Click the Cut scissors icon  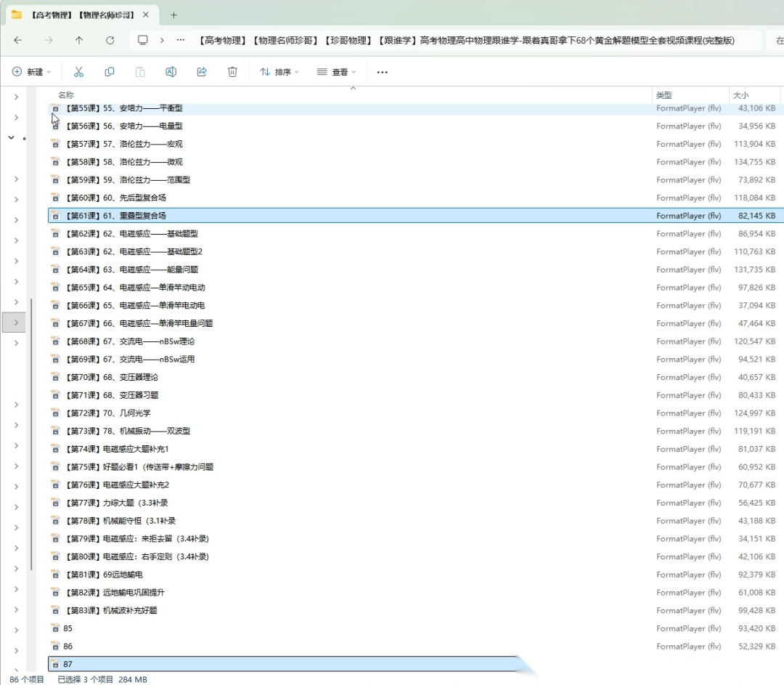pos(78,72)
